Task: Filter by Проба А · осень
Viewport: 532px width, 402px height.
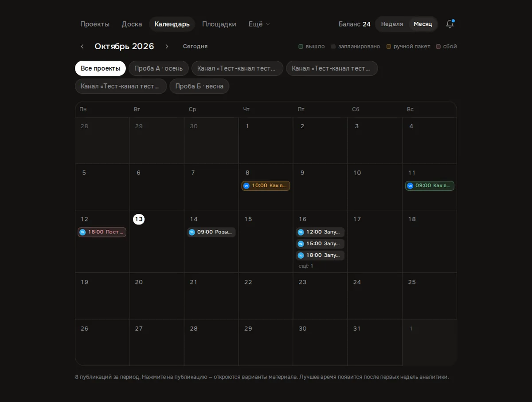Action: [x=158, y=68]
